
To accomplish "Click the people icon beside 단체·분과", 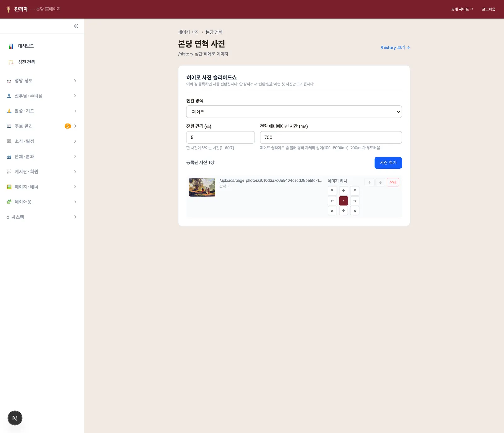I will (9, 157).
